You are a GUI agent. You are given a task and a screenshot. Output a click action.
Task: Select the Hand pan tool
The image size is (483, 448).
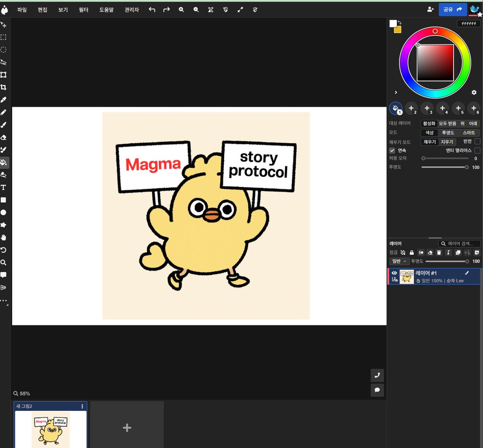(x=4, y=237)
